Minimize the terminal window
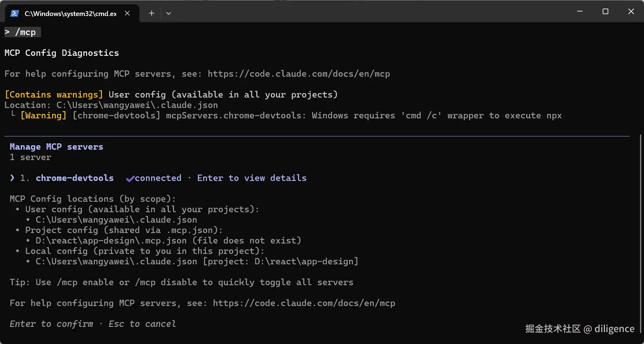 point(580,12)
